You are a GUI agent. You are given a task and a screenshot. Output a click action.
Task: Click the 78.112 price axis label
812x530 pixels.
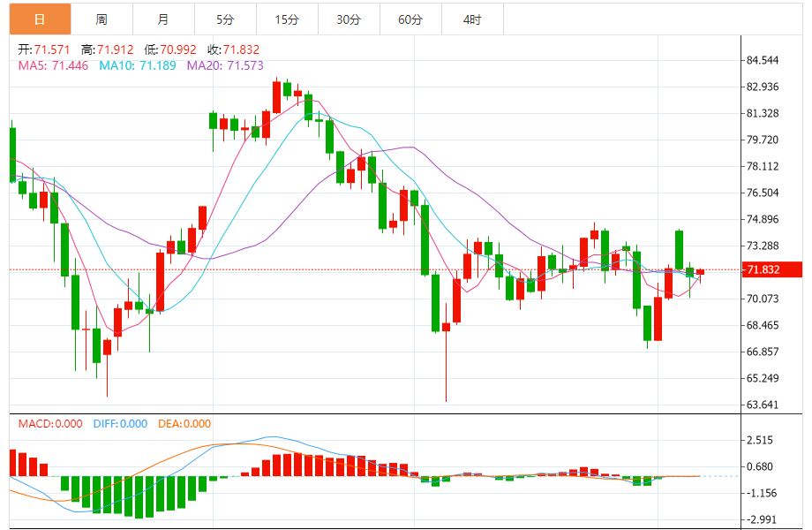point(763,166)
